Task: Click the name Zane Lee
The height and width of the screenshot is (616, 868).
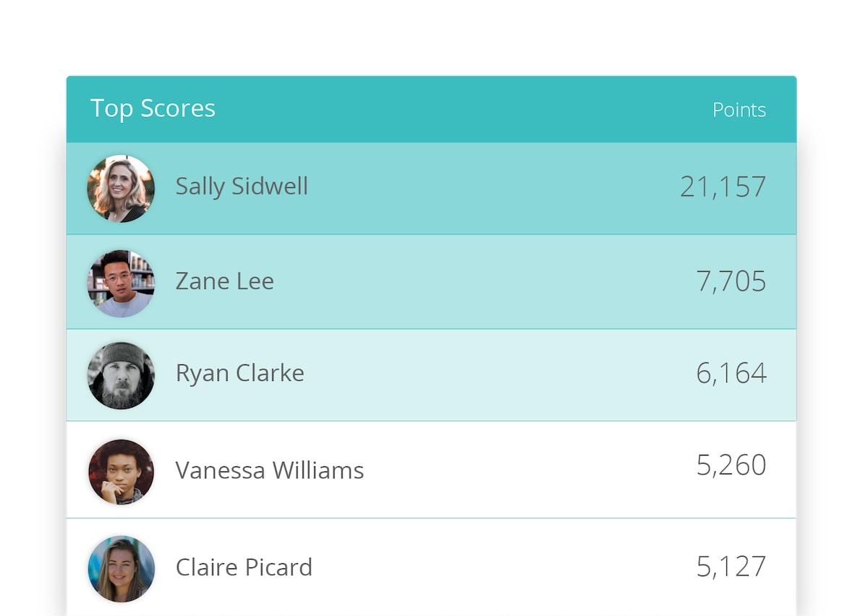Action: (x=224, y=281)
